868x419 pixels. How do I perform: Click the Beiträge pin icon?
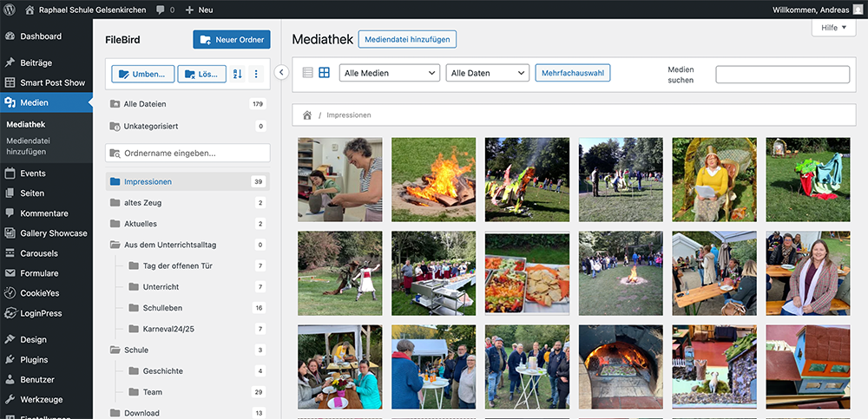click(10, 62)
